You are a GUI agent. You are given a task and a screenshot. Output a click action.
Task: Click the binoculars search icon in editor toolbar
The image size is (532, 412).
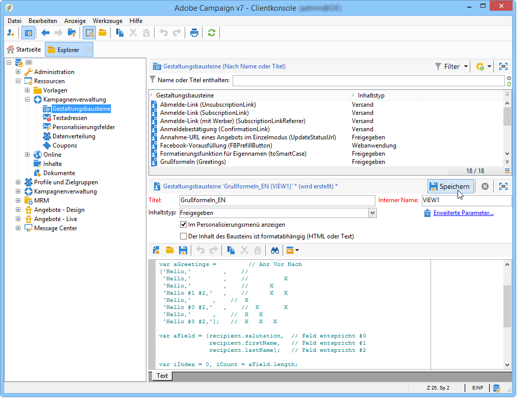[x=275, y=250]
